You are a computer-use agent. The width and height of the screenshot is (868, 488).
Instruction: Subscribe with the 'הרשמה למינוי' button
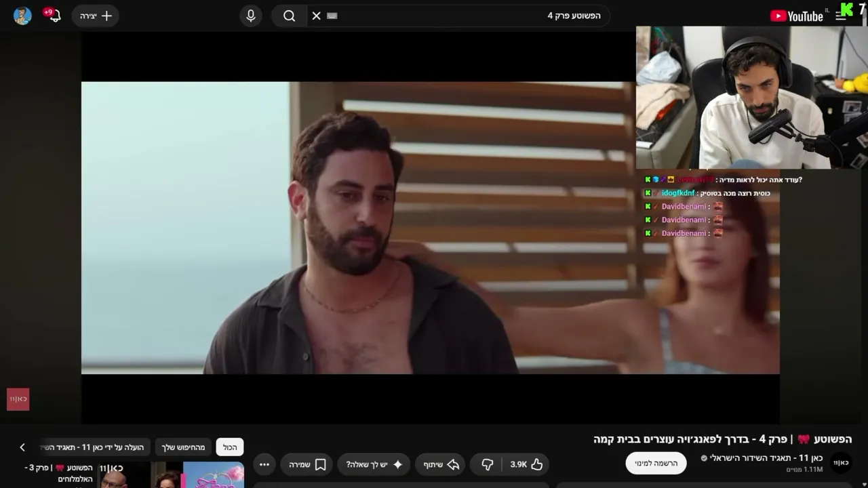656,463
